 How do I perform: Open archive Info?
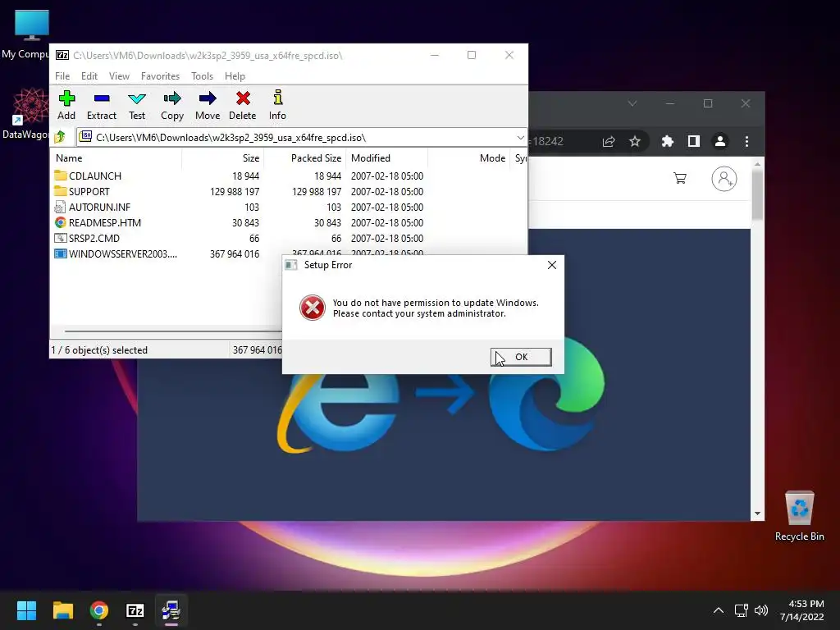click(277, 105)
